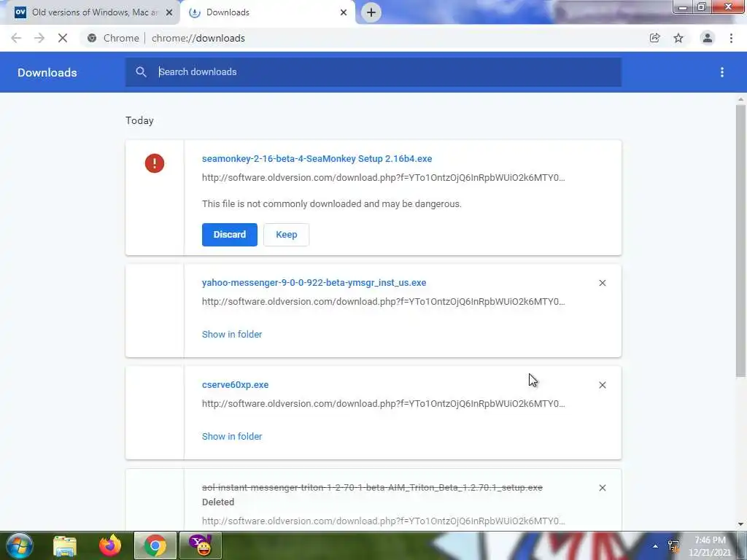Click the share page icon in address bar

point(654,38)
